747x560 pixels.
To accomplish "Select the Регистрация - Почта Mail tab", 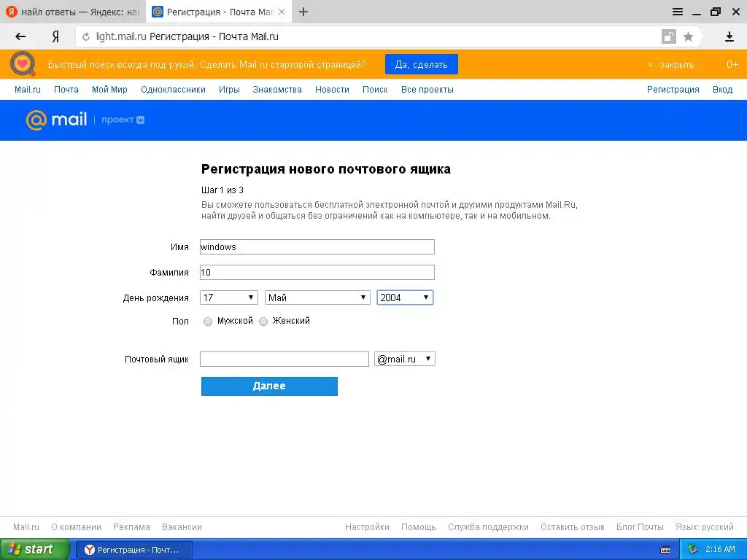I will 219,12.
